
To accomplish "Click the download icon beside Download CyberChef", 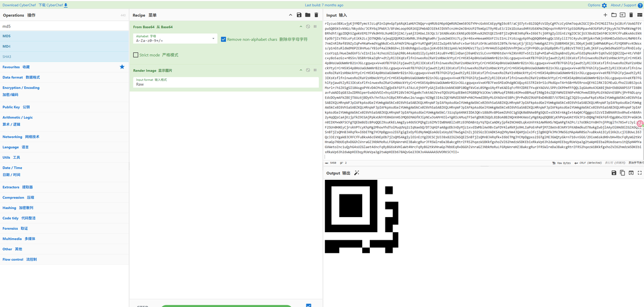I will coord(66,5).
